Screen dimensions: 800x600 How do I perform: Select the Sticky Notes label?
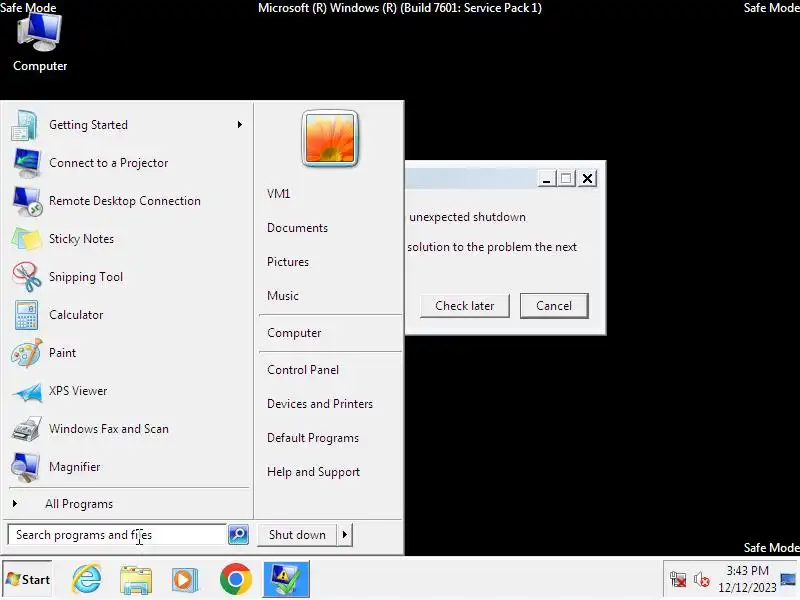coord(82,239)
